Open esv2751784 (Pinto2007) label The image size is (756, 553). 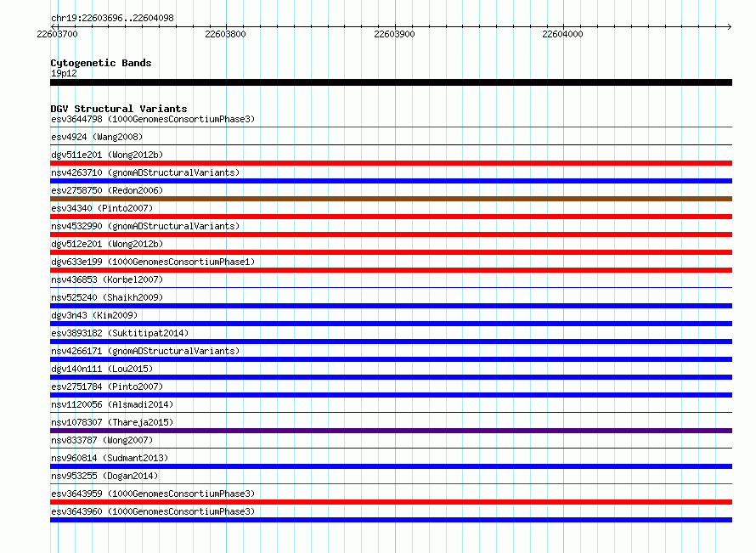[x=107, y=387]
